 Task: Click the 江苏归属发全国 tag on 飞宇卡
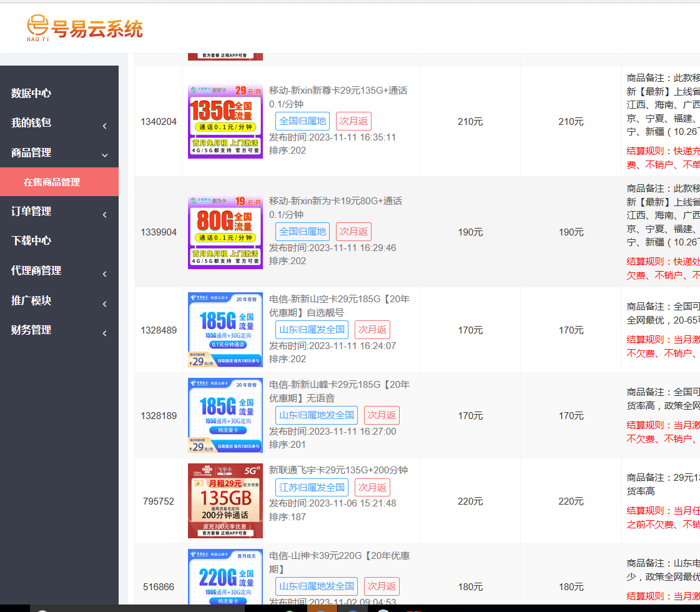click(312, 487)
